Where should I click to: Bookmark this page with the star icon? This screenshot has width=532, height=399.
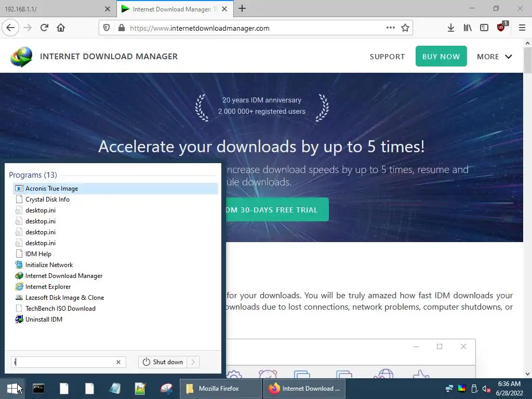[405, 28]
